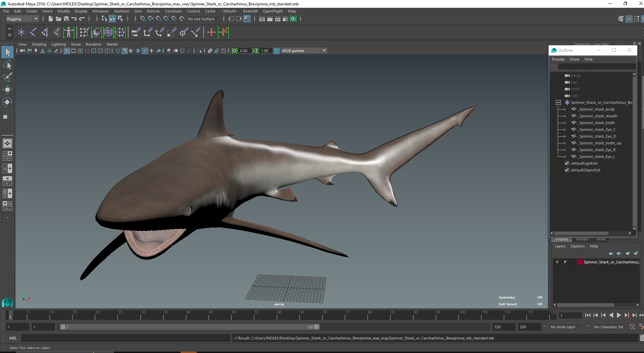Click the Undo icon in status line
The height and width of the screenshot is (353, 644).
(x=74, y=19)
